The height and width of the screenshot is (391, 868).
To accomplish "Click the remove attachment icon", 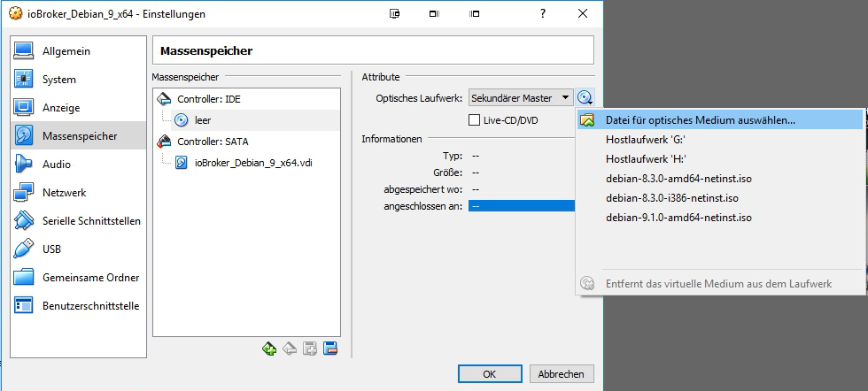I will [330, 349].
